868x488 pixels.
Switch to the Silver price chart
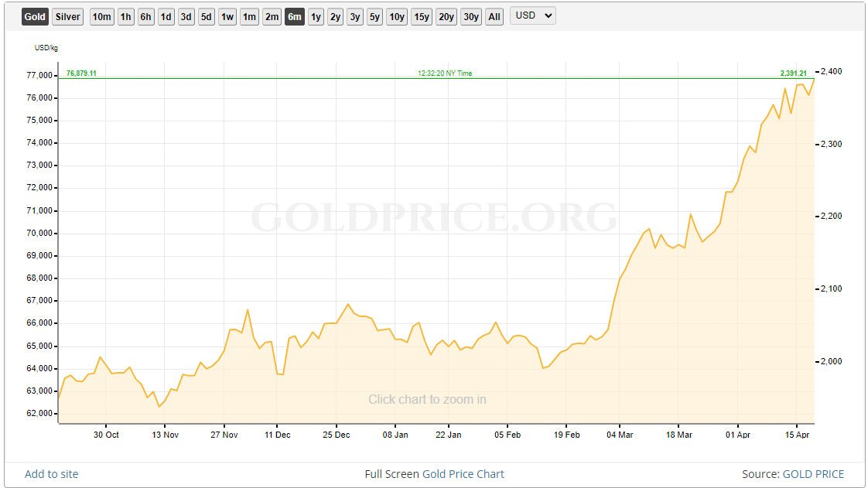[68, 16]
